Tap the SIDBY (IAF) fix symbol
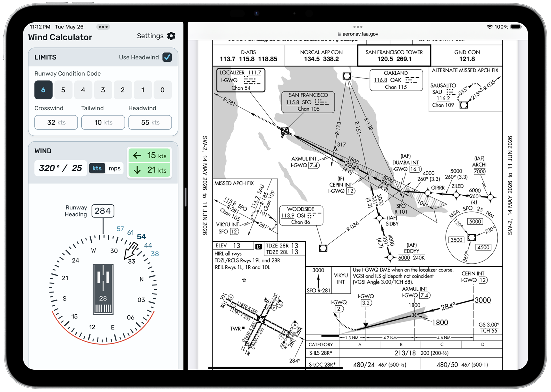 379,218
